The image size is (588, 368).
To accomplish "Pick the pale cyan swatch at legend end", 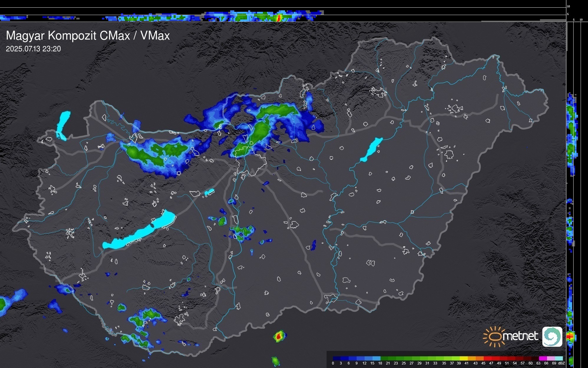I will [x=559, y=358].
